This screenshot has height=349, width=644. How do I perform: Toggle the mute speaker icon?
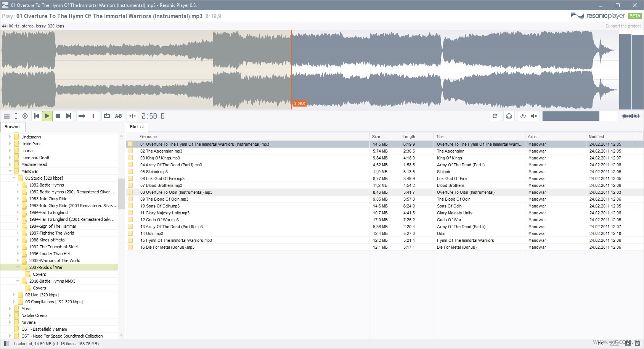pos(534,116)
